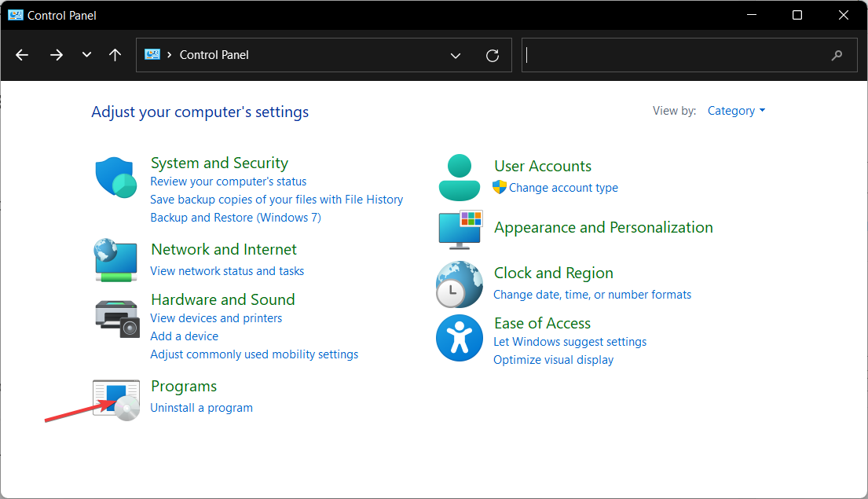Click the Clock and Region globe icon
The height and width of the screenshot is (499, 868).
coord(459,284)
